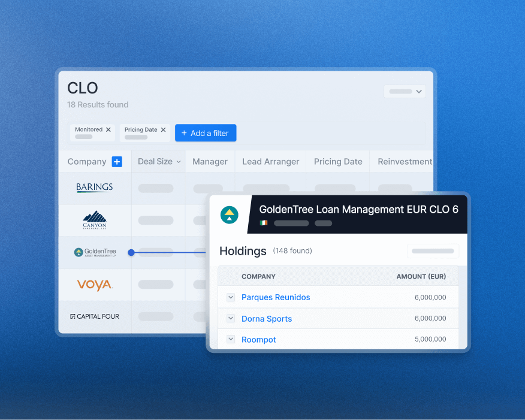Expand the Parques Reunidos holding row
The height and width of the screenshot is (420, 525).
(230, 297)
